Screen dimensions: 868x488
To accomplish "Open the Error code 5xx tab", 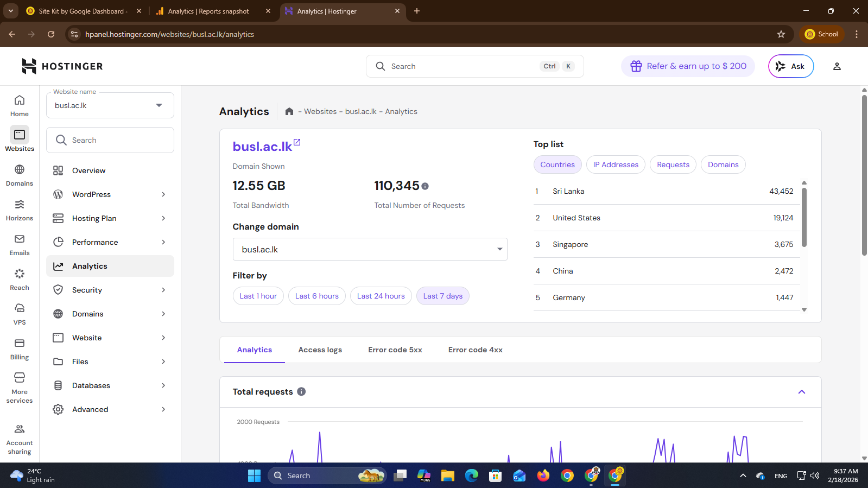I will tap(395, 350).
